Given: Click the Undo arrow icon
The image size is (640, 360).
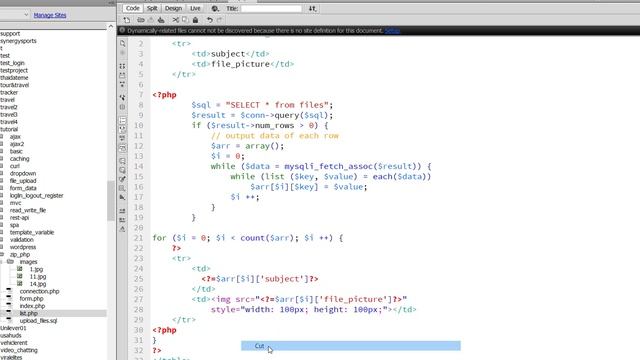Looking at the screenshot, I should 209,20.
